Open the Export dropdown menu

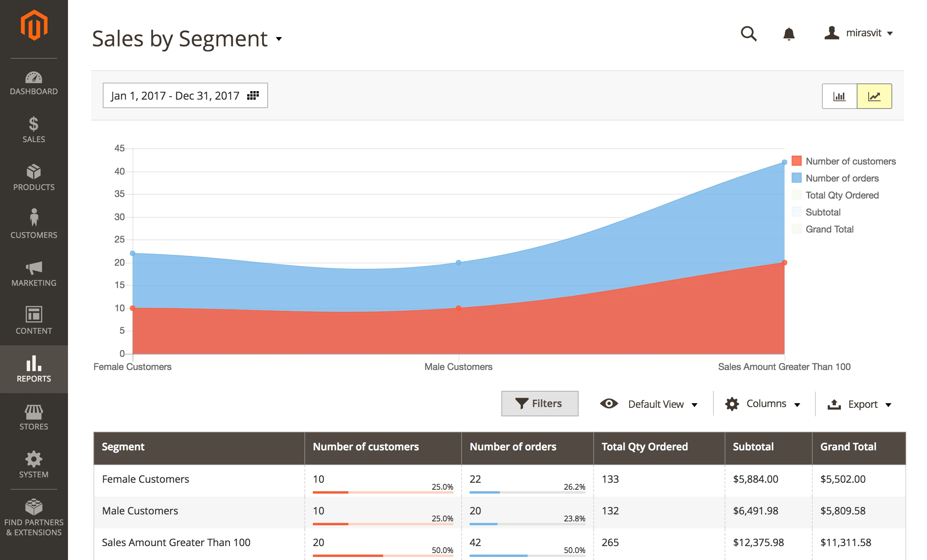tap(862, 404)
